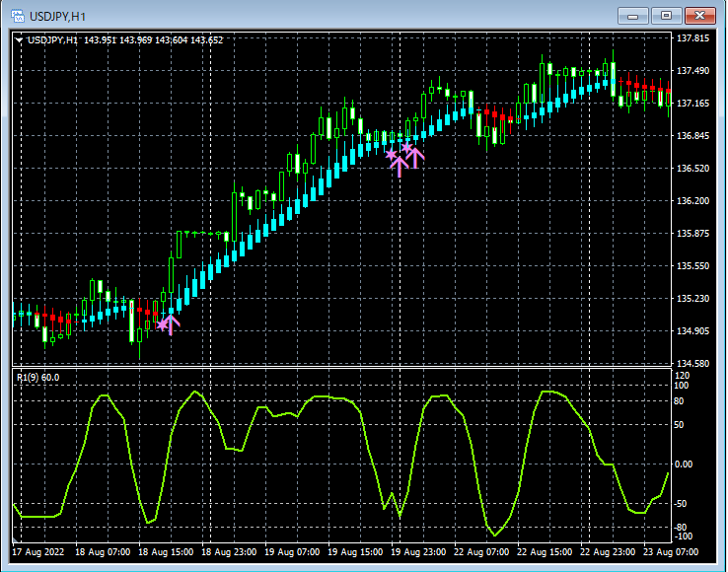Select the OHLC values text at chart top

[x=154, y=40]
